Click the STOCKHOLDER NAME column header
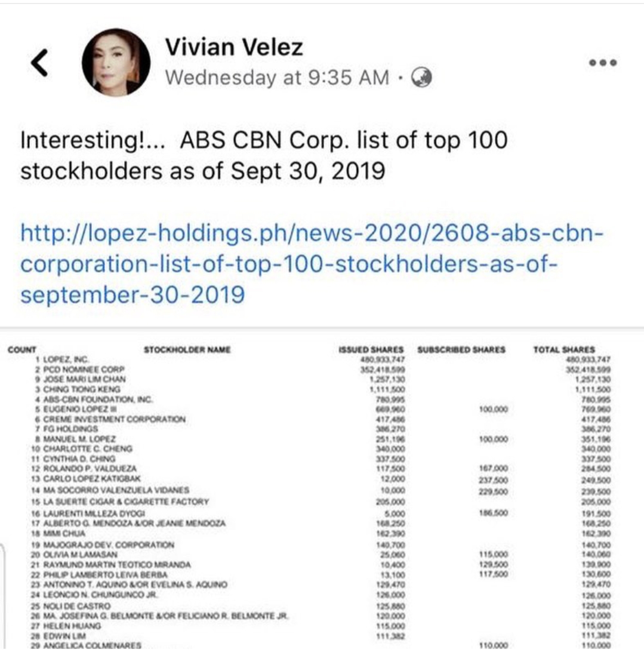 (187, 350)
